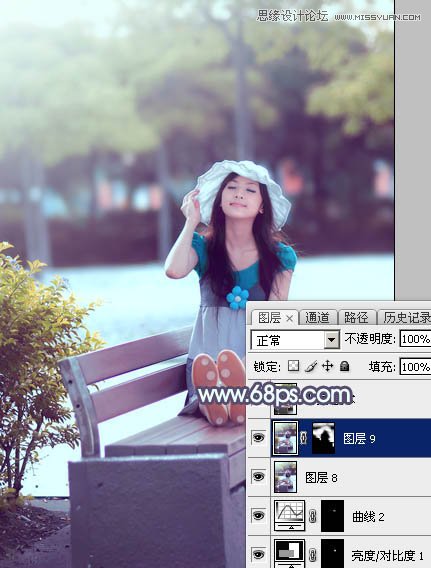This screenshot has height=568, width=431.
Task: Click the mask link icon on 图层 9
Action: (x=304, y=438)
